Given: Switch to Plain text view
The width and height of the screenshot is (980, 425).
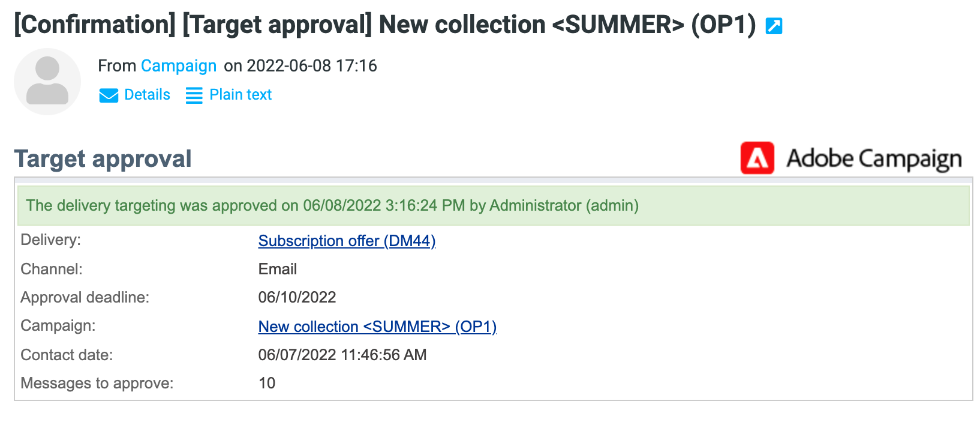Looking at the screenshot, I should (241, 95).
